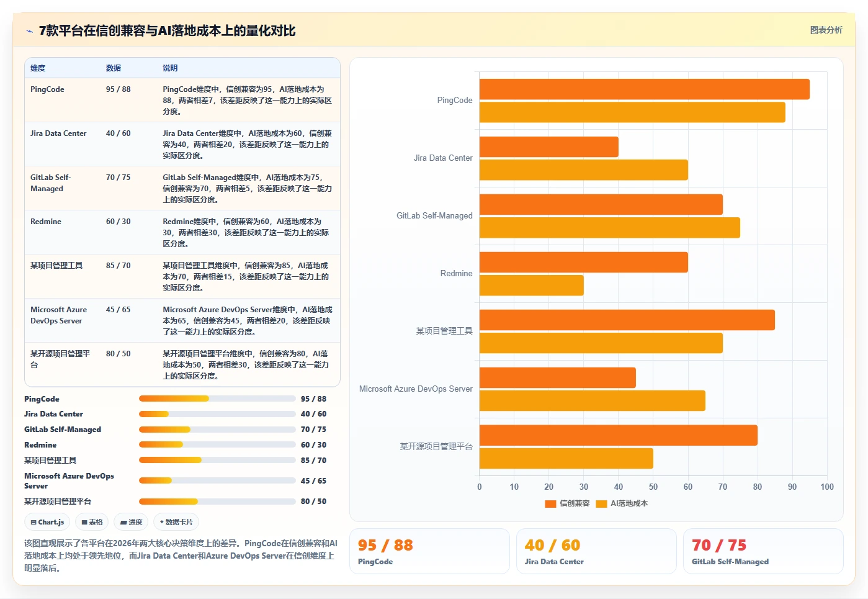Screen dimensions: 868x599
Task: Open the 70 / 75 GitLab Self-Managed card
Action: [x=763, y=551]
